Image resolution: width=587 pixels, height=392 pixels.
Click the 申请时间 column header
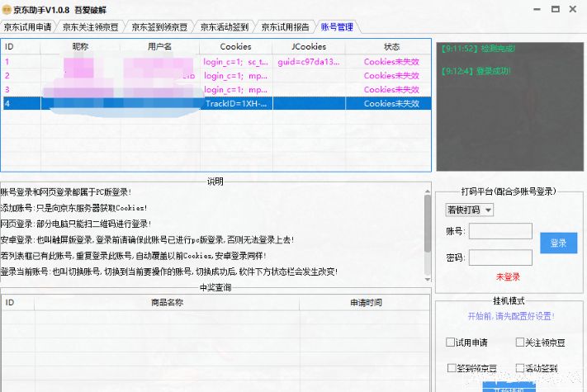click(366, 302)
